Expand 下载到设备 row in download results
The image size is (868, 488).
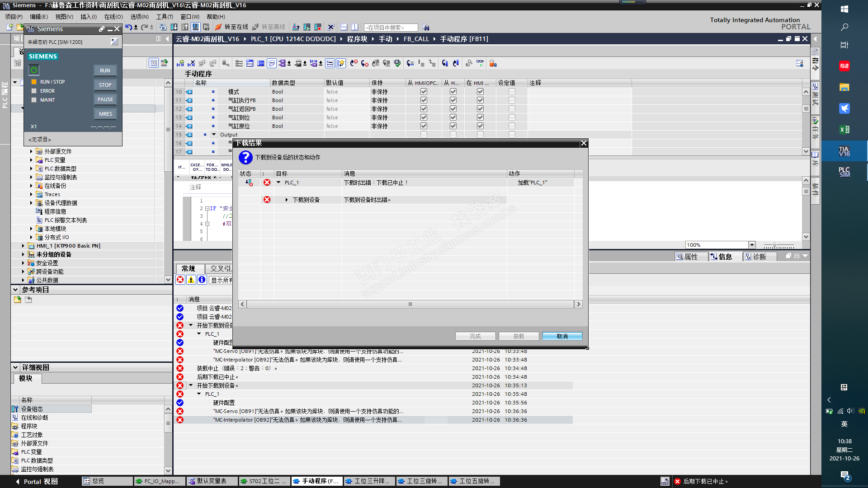click(x=287, y=200)
